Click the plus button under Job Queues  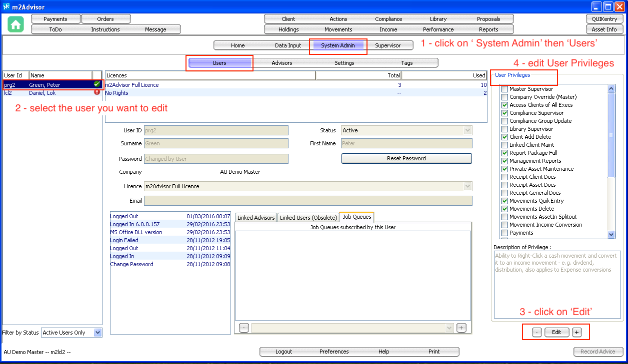(x=461, y=328)
